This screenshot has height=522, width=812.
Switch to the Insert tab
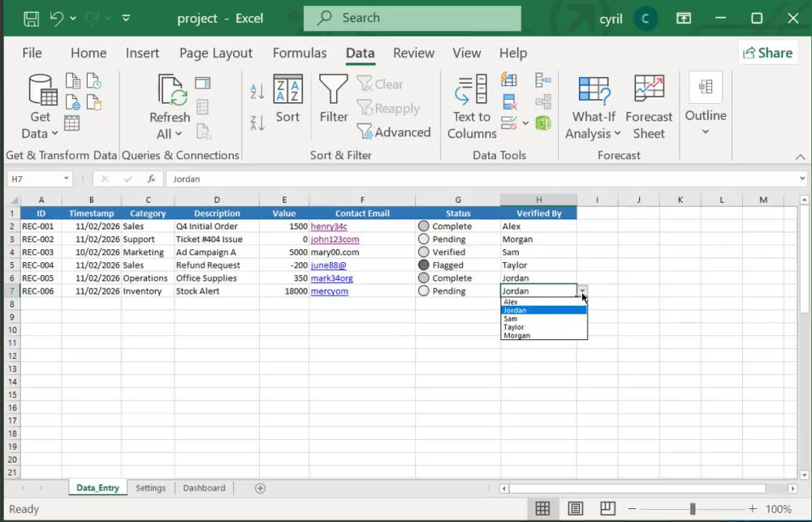click(142, 53)
